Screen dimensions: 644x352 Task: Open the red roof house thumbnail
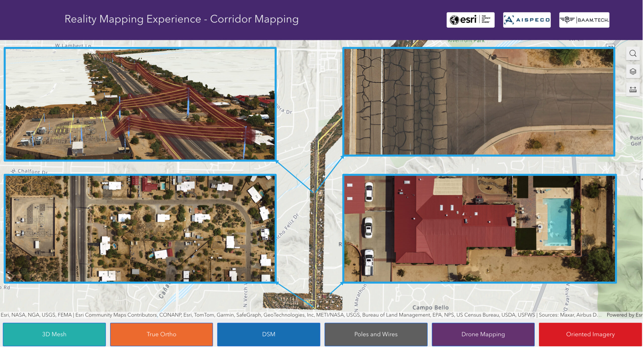[x=479, y=228]
